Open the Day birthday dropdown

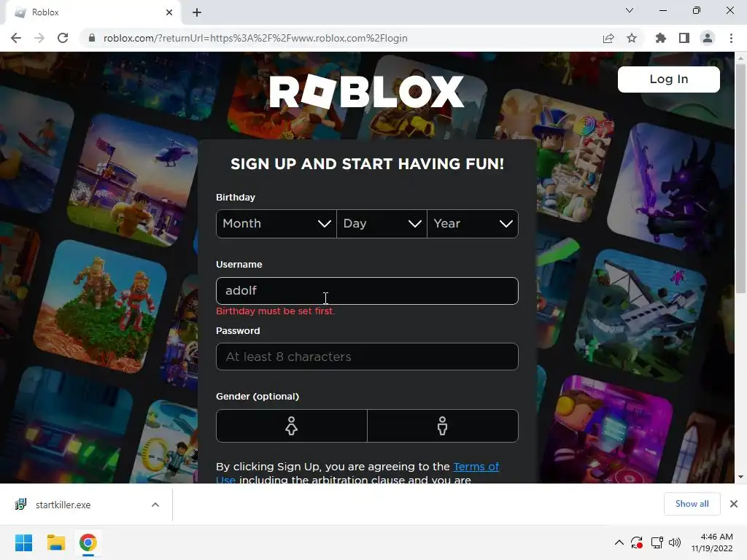[x=382, y=224]
